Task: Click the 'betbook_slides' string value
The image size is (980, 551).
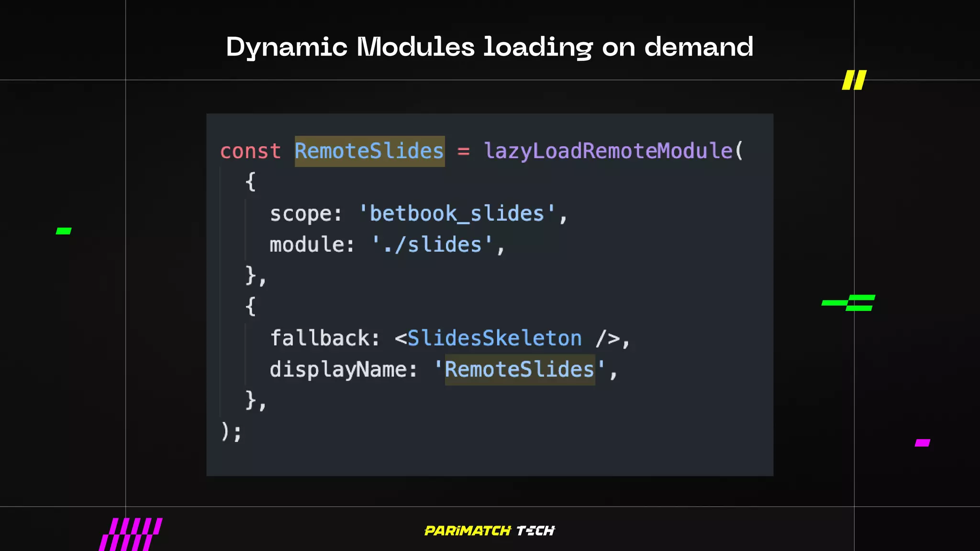Action: pyautogui.click(x=457, y=213)
